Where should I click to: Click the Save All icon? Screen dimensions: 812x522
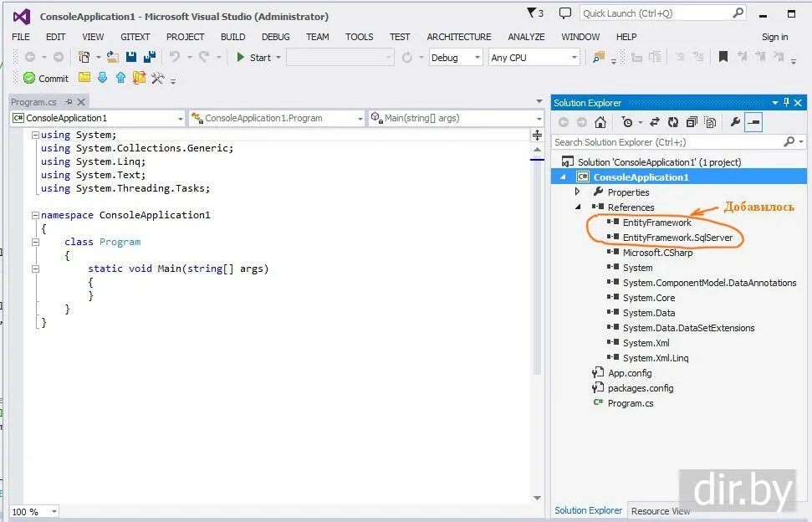(150, 57)
